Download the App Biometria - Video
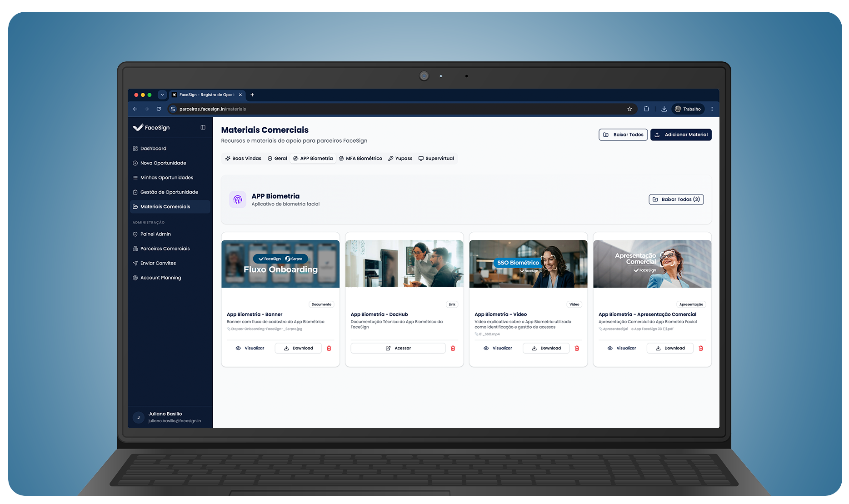 coord(546,348)
